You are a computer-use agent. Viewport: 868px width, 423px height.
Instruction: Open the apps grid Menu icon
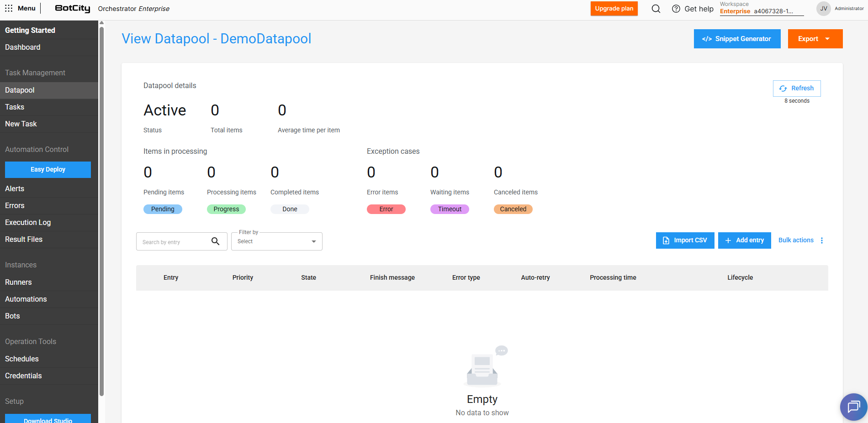pos(9,8)
